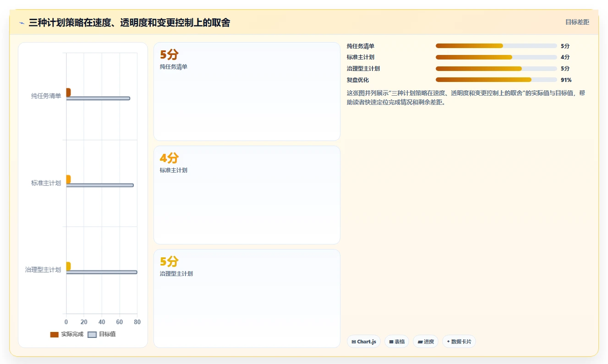Open the Chart.js chip

[x=364, y=342]
